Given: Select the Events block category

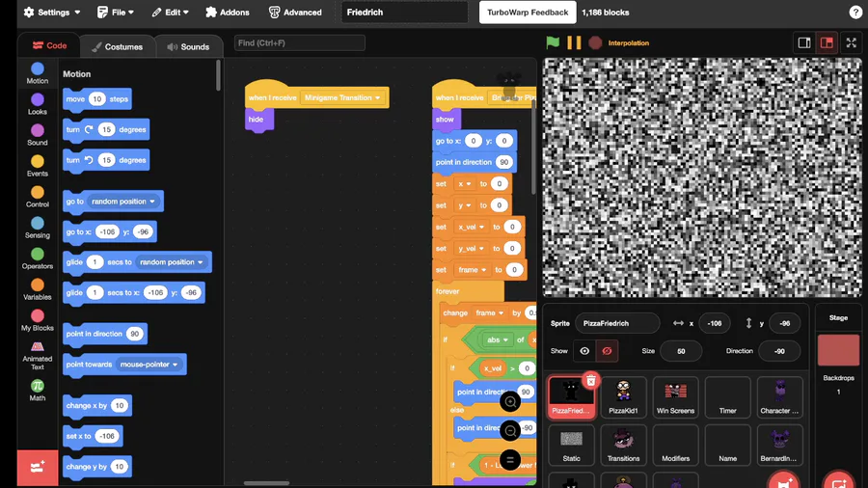Looking at the screenshot, I should coord(37,166).
